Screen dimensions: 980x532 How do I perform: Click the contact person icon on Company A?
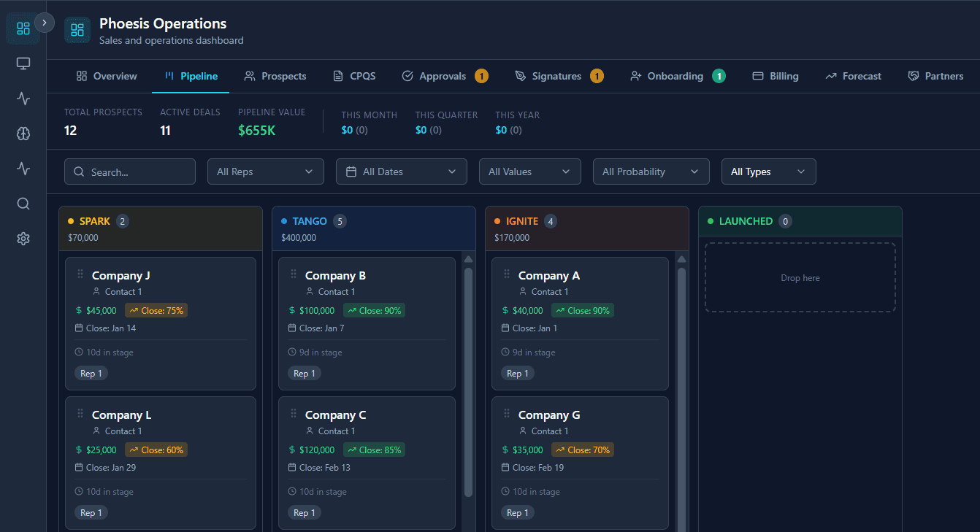[523, 291]
